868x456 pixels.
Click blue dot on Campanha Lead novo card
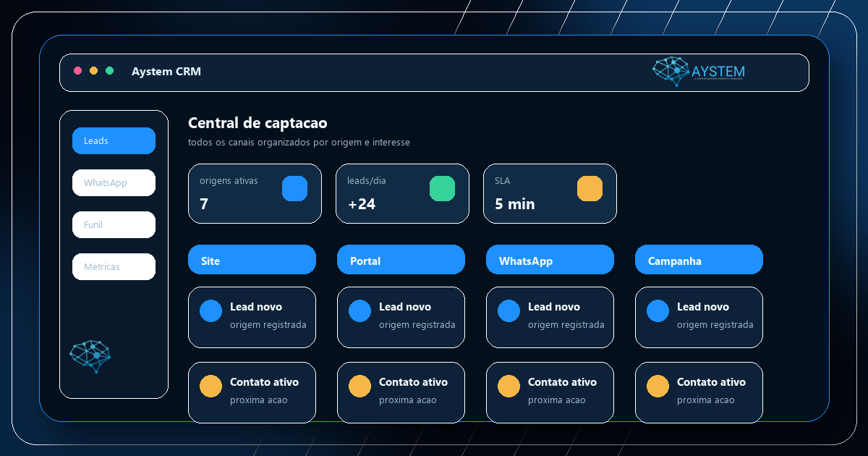(658, 311)
